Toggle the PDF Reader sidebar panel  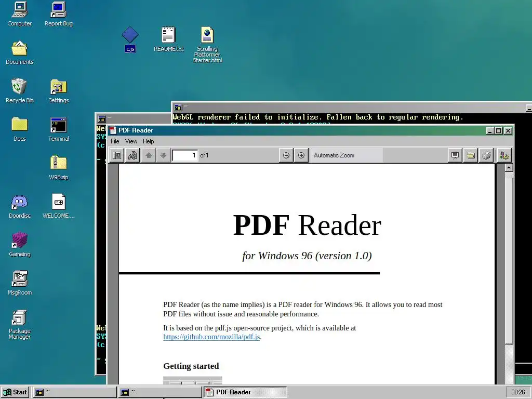coord(117,155)
